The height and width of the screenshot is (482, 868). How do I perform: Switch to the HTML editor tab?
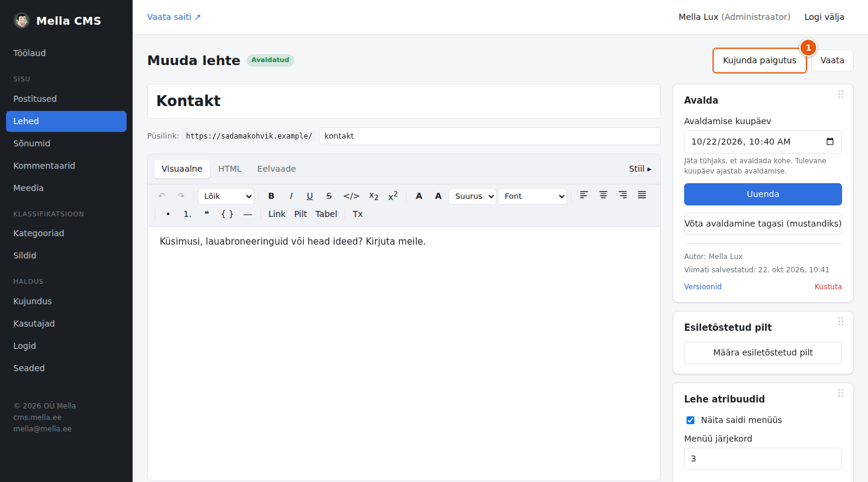230,169
